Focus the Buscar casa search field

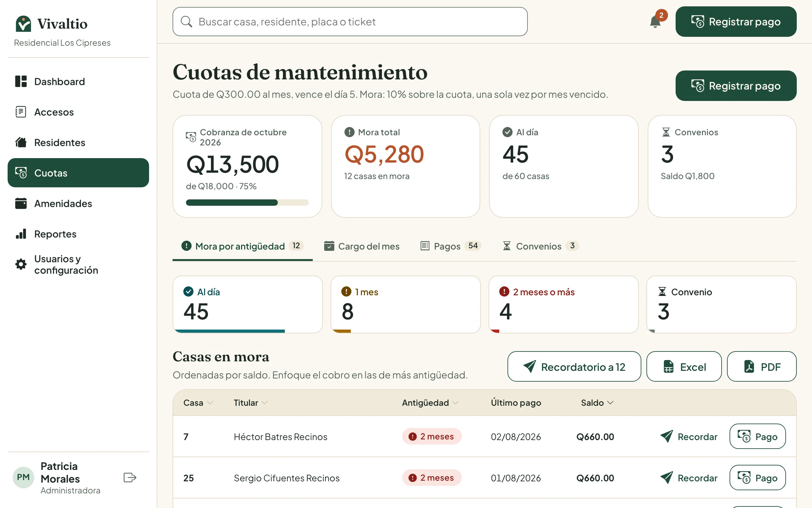pos(350,22)
